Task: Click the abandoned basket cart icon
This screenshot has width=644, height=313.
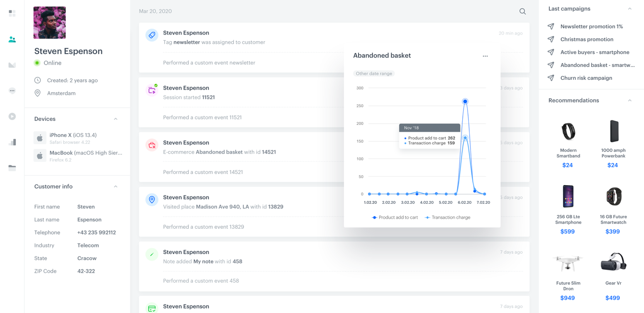Action: click(x=152, y=145)
